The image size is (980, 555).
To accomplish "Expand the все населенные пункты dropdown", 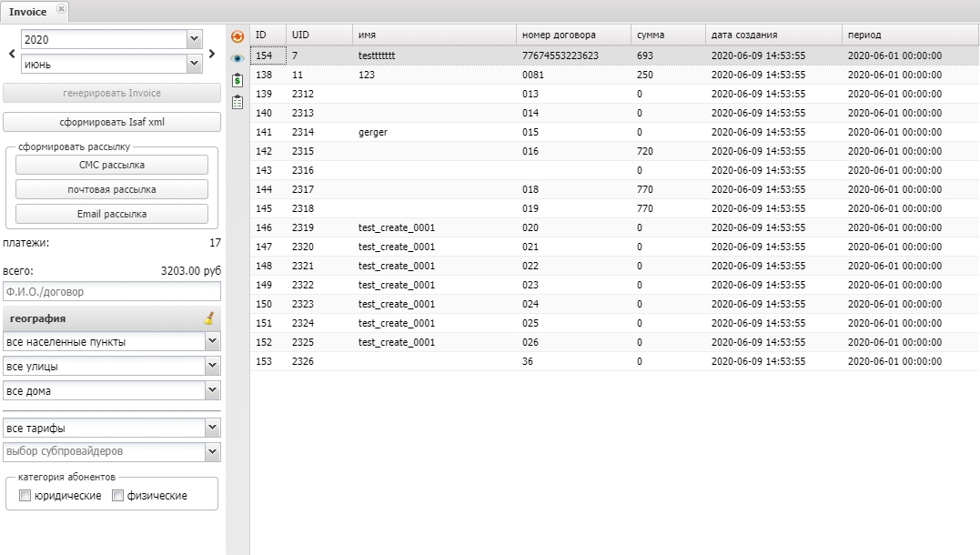I will point(212,341).
